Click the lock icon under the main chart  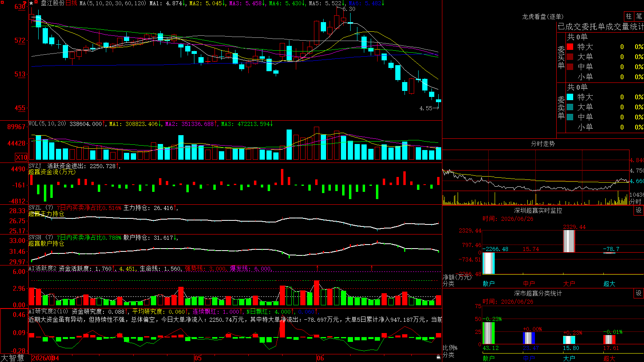click(x=439, y=357)
